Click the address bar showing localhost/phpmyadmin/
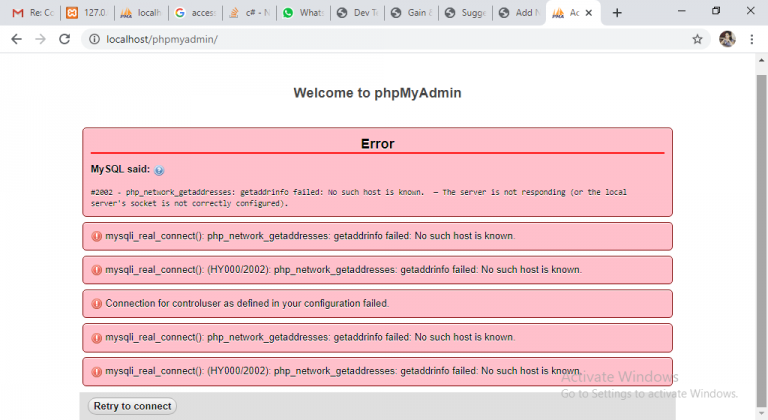The height and width of the screenshot is (420, 768). coord(380,39)
